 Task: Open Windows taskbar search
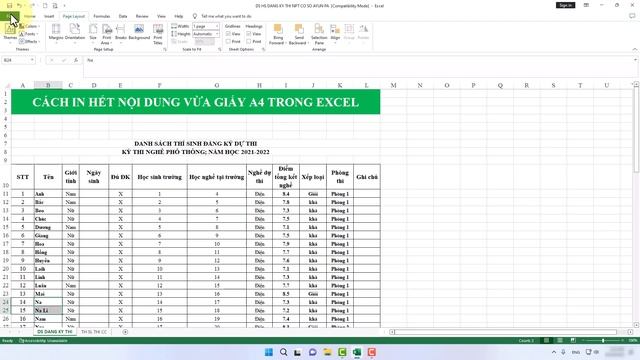[283, 352]
